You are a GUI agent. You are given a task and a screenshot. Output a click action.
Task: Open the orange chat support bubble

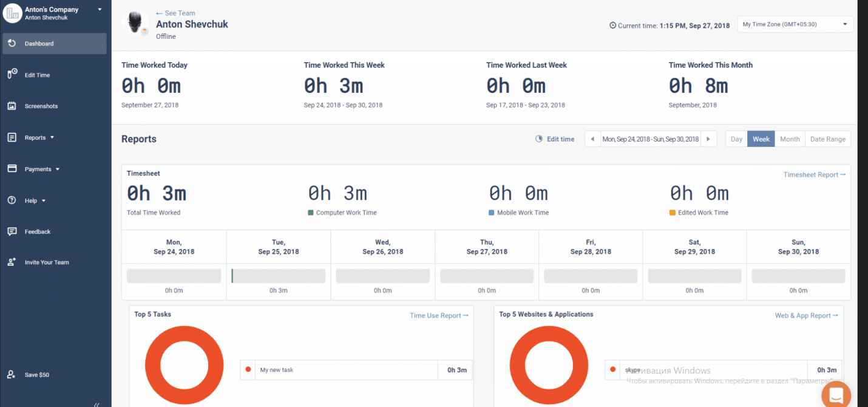click(836, 395)
